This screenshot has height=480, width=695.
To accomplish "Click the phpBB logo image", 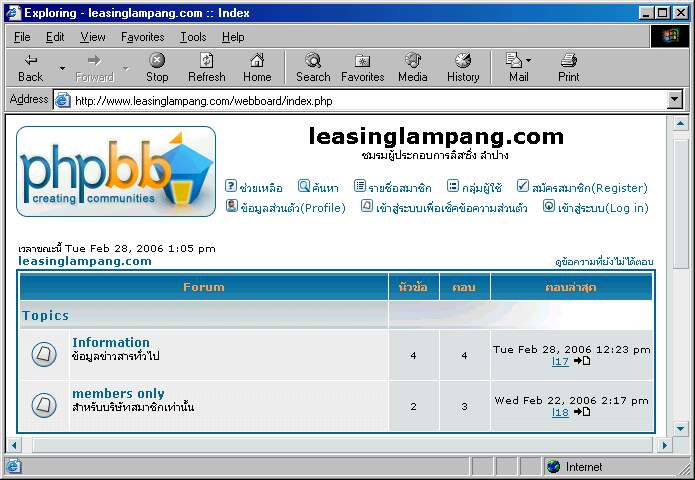I will click(116, 171).
